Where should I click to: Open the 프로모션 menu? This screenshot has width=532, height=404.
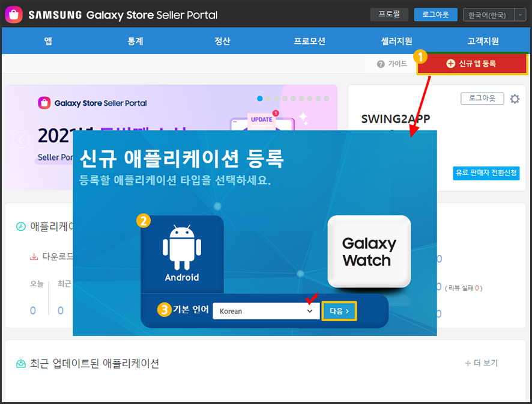(309, 41)
